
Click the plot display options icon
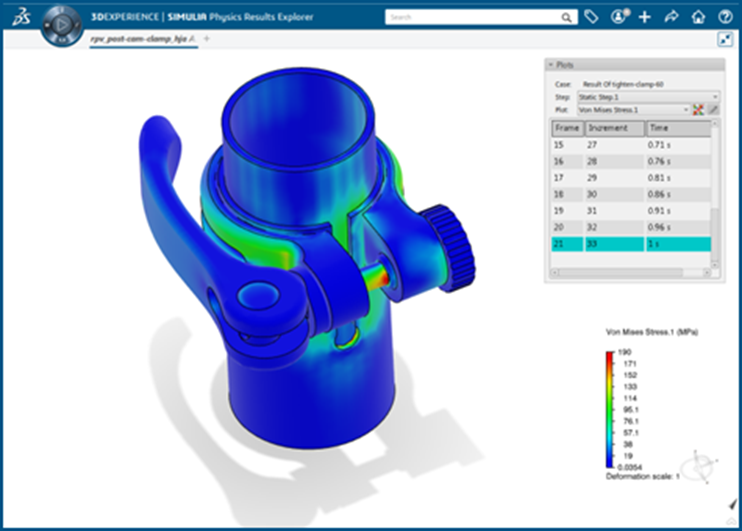click(x=698, y=110)
